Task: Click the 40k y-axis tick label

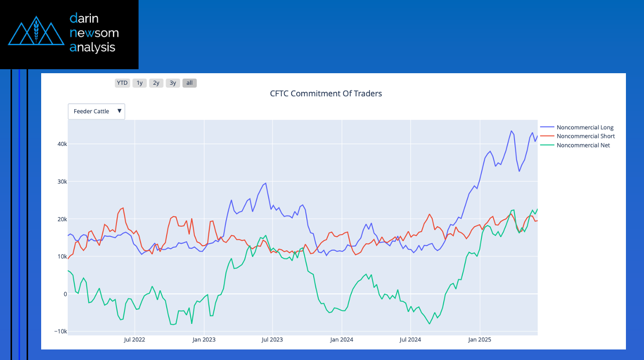Action: tap(61, 144)
